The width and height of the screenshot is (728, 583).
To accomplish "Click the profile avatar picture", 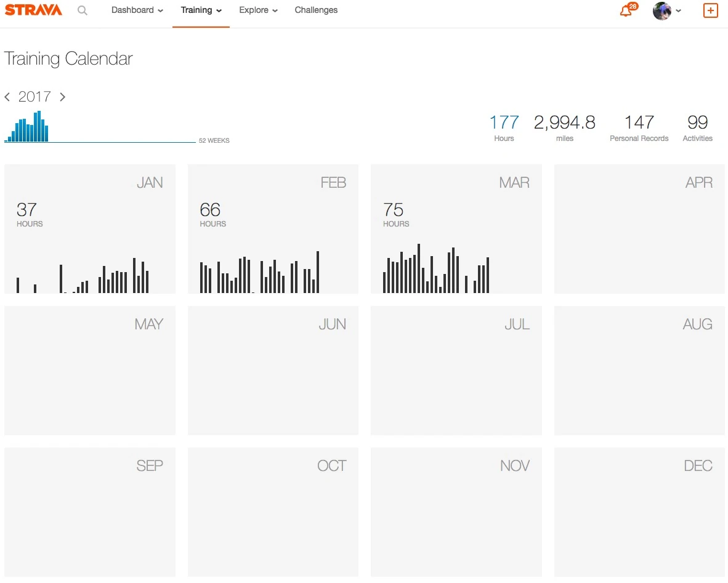I will [x=662, y=11].
